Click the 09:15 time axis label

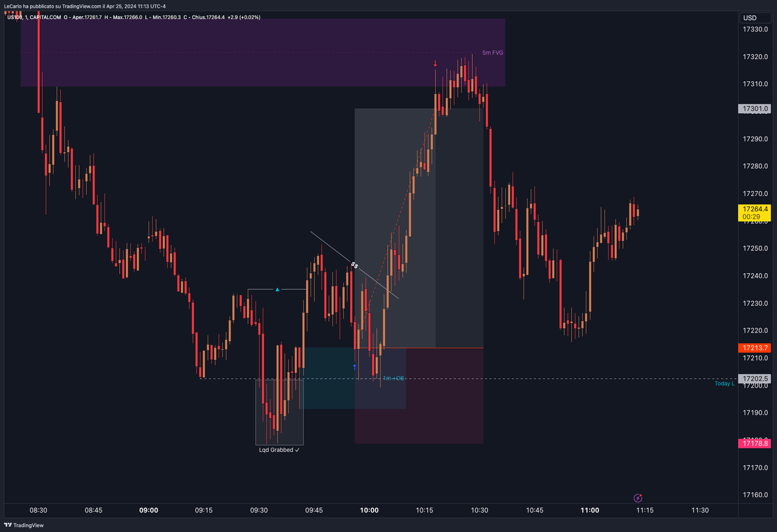point(204,510)
